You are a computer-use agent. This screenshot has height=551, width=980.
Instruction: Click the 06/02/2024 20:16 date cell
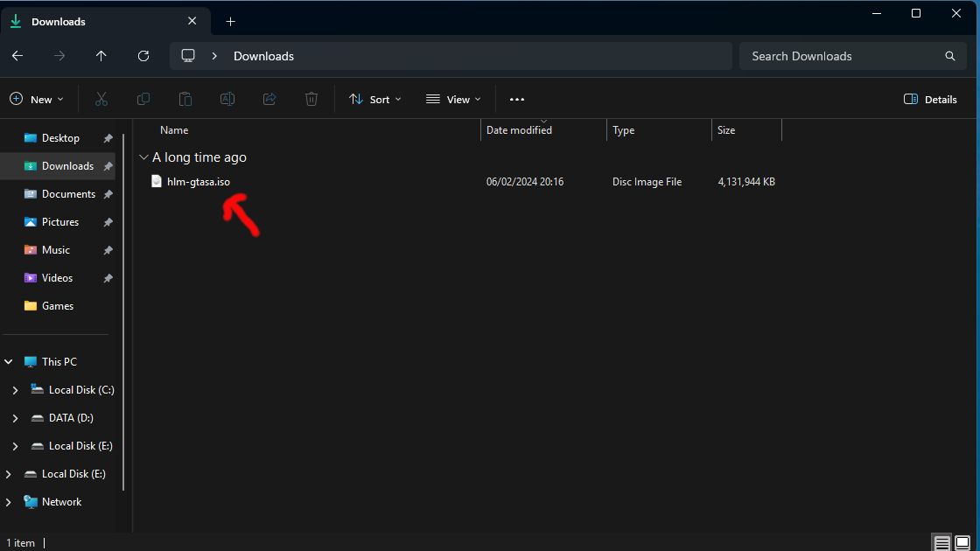525,182
